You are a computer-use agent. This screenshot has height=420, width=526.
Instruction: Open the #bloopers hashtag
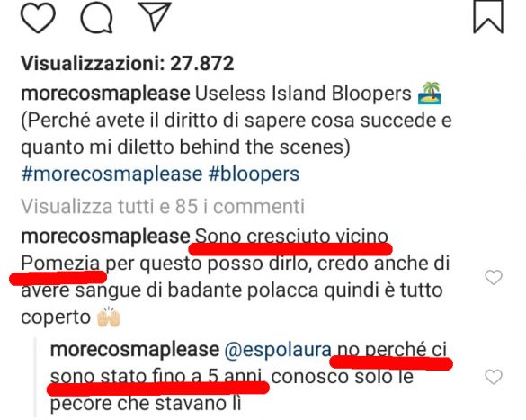pyautogui.click(x=254, y=174)
